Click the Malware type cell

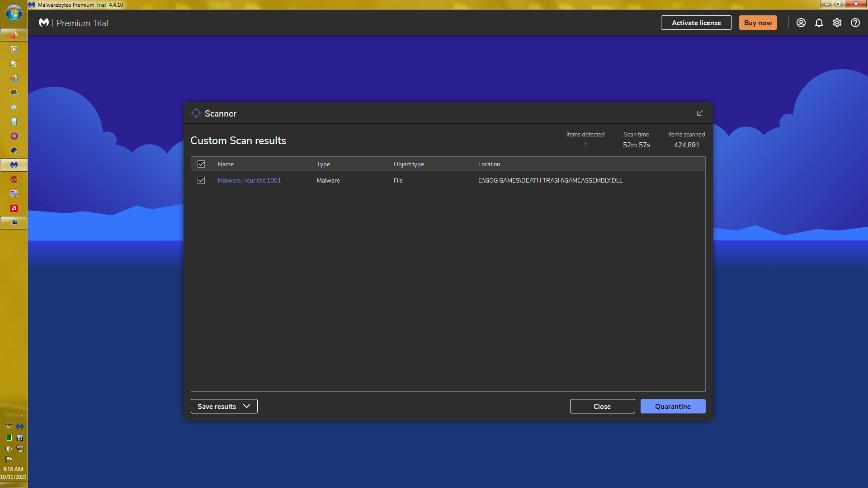[328, 180]
